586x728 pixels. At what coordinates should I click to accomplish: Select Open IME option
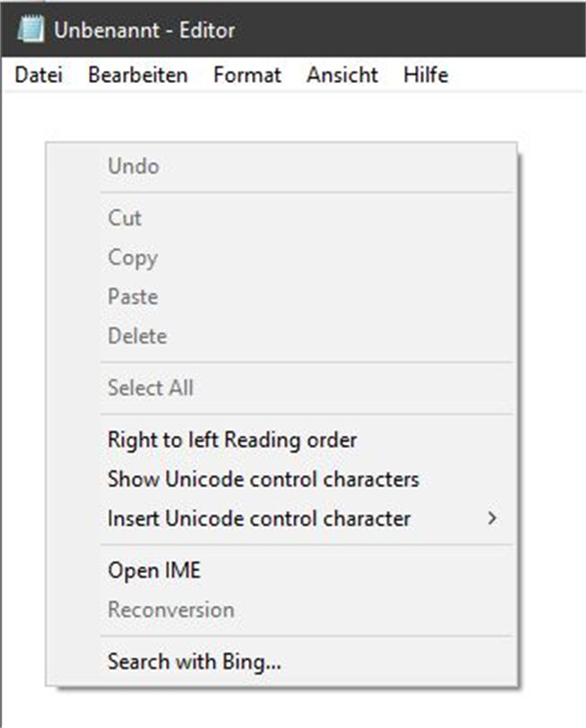[281, 570]
